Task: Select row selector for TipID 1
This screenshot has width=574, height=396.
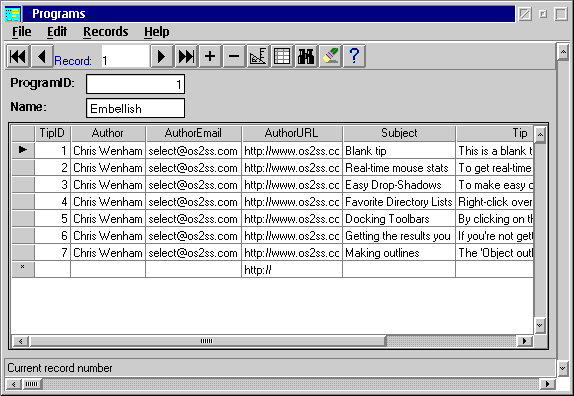Action: point(23,150)
